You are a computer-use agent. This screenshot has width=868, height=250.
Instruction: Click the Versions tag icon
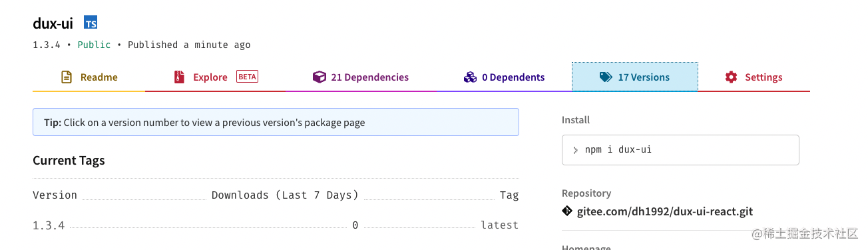[x=605, y=77]
